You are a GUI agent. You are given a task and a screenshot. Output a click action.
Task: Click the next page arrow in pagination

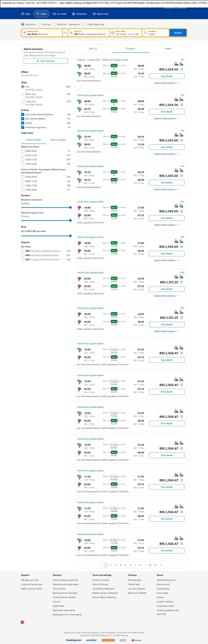pos(161,565)
